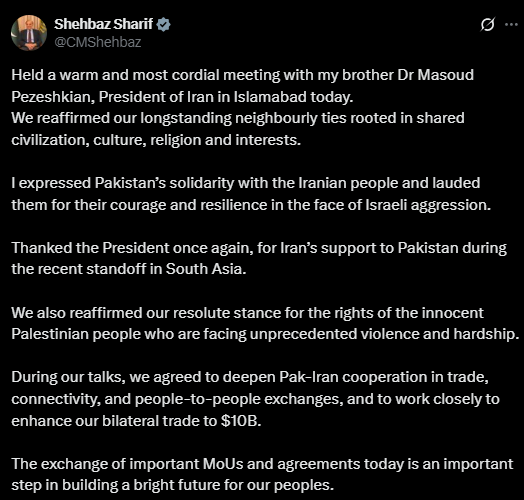This screenshot has width=524, height=500.
Task: Click the phrase 'Palestinian people' in the post
Action: [76, 334]
